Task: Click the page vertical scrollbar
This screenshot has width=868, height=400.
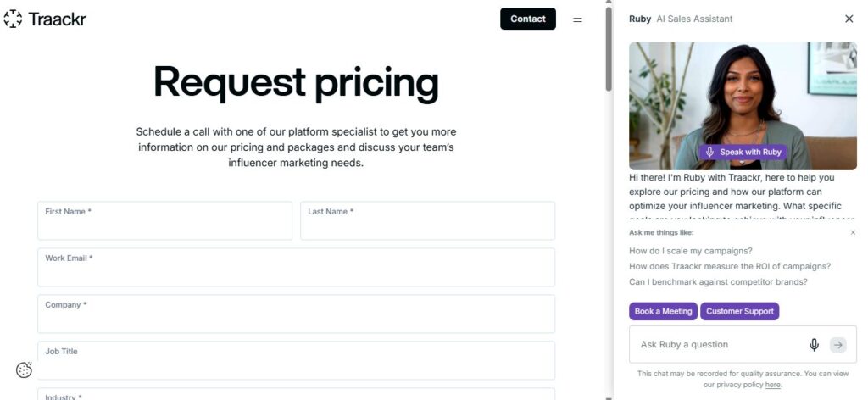Action: pos(608,51)
